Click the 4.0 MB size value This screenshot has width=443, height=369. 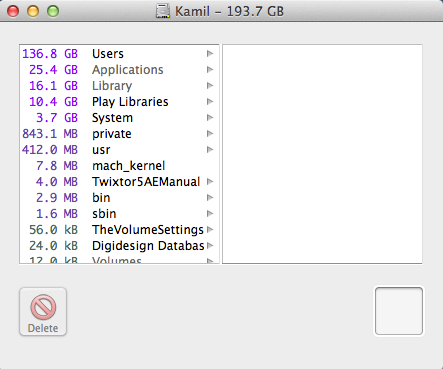(x=57, y=182)
